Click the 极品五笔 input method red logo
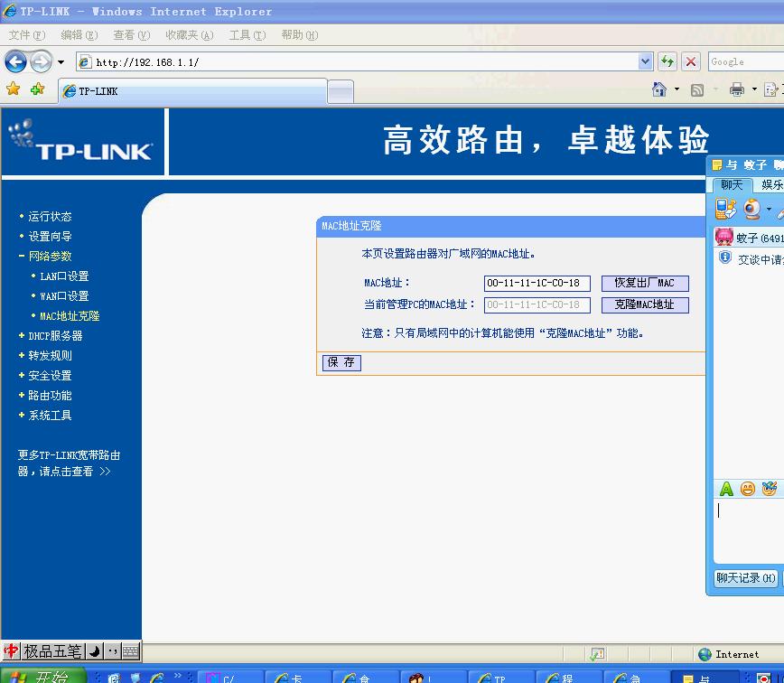This screenshot has height=683, width=784. coord(11,651)
